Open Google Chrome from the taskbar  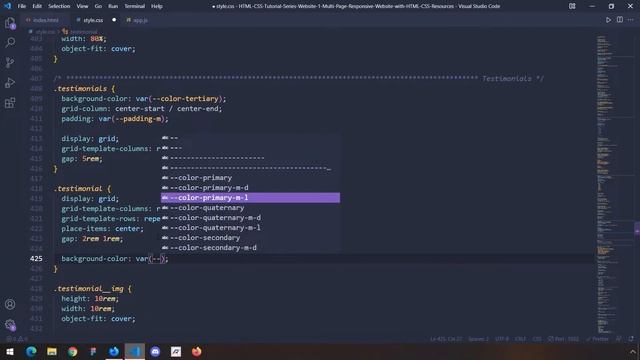click(73, 351)
